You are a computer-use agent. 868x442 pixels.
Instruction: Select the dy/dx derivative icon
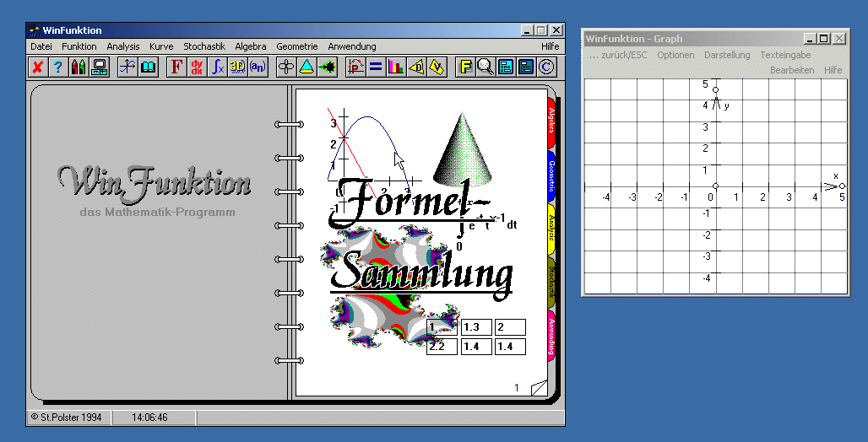(x=197, y=67)
